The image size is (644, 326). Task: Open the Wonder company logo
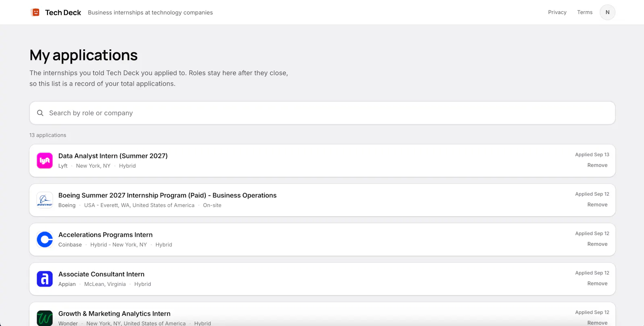[x=45, y=318]
